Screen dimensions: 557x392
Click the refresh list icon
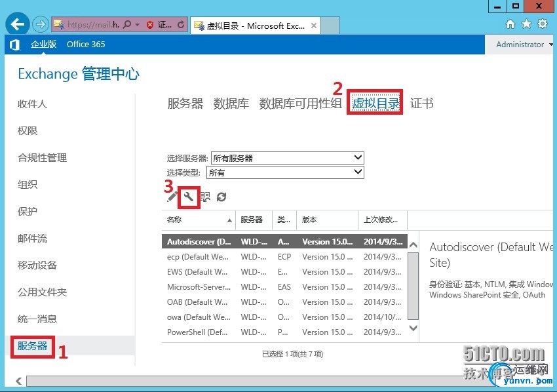tap(221, 197)
